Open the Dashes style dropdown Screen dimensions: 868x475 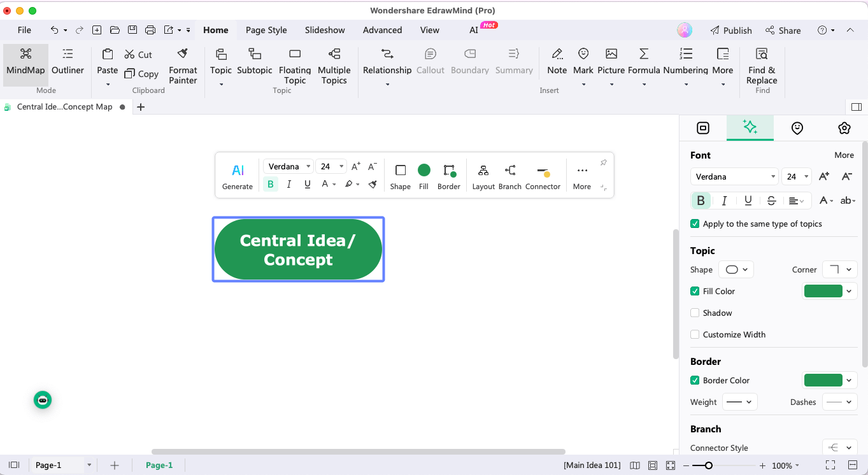pyautogui.click(x=840, y=402)
